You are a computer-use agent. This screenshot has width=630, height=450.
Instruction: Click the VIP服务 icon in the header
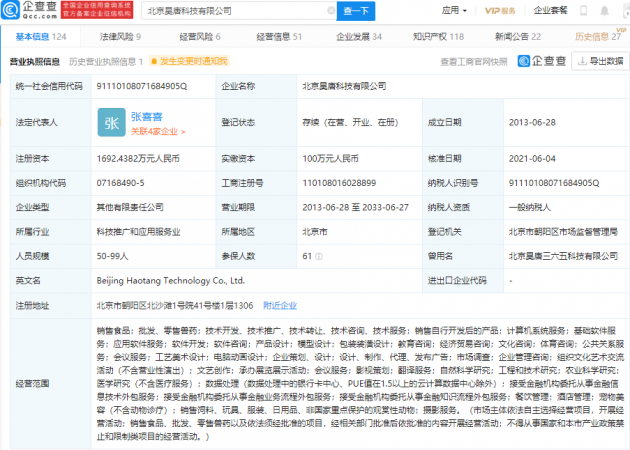[x=500, y=11]
